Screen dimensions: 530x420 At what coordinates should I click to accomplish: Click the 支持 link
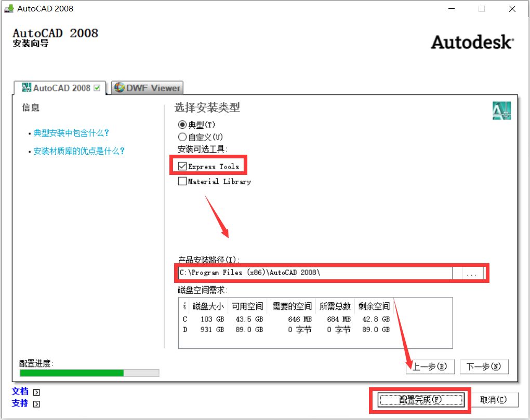[20, 403]
